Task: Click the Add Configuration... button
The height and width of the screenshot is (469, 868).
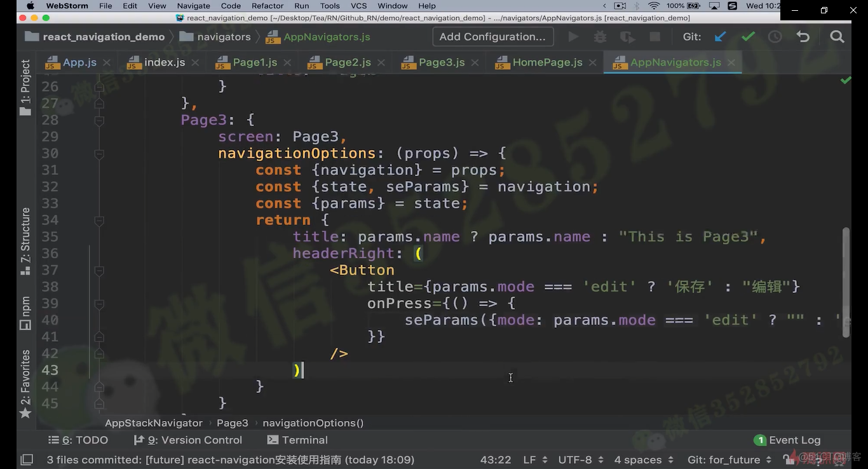Action: [492, 37]
